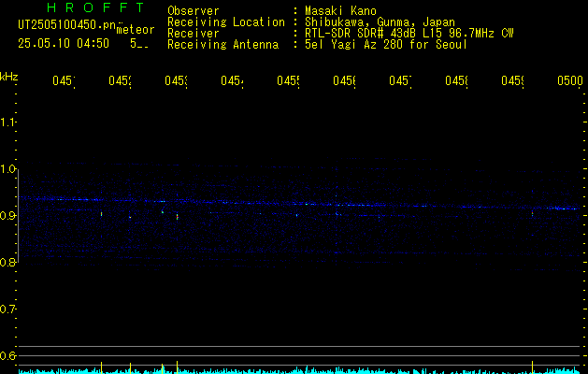This screenshot has height=374, width=588.
Task: Select the location Shibukawa, Gunma, Japan
Action: click(380, 22)
